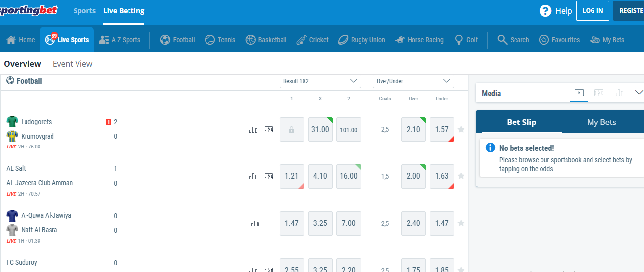Bet away win 101.00 on Ludogorets match
Viewport: 644px width, 272px height.
(x=349, y=129)
